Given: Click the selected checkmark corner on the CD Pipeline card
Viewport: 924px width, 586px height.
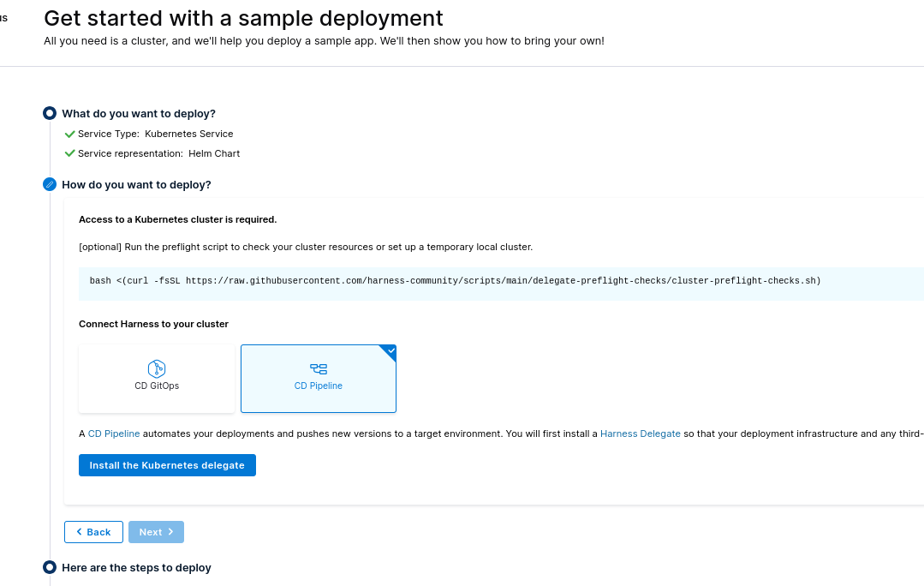Looking at the screenshot, I should coord(390,350).
